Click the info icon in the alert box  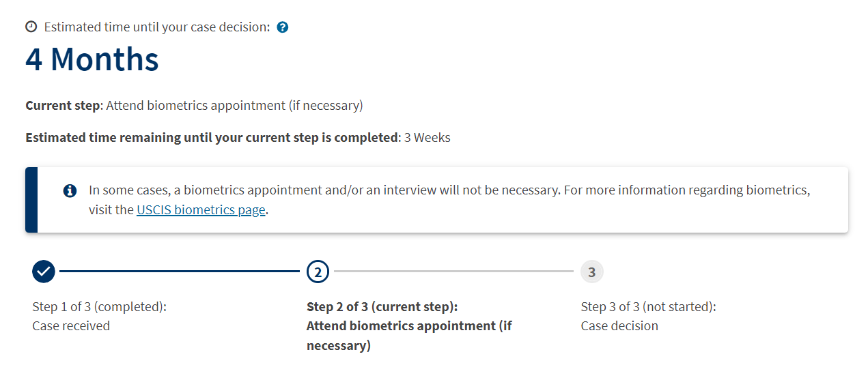pyautogui.click(x=70, y=190)
